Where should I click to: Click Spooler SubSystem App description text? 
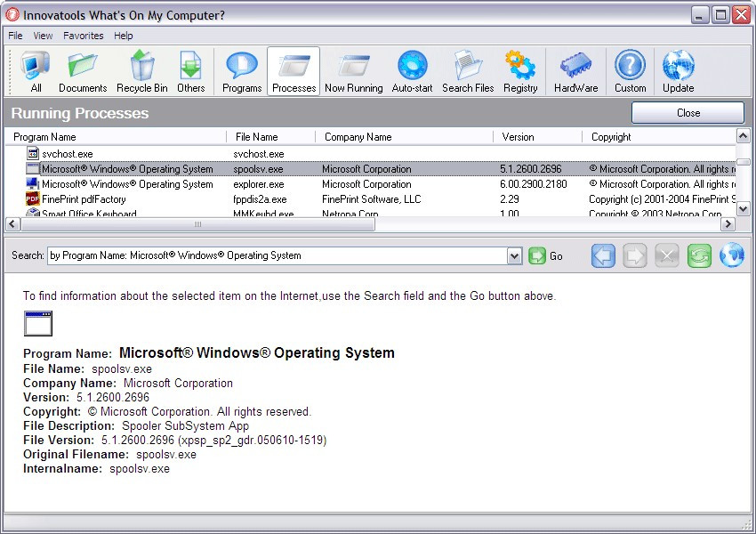(x=185, y=426)
